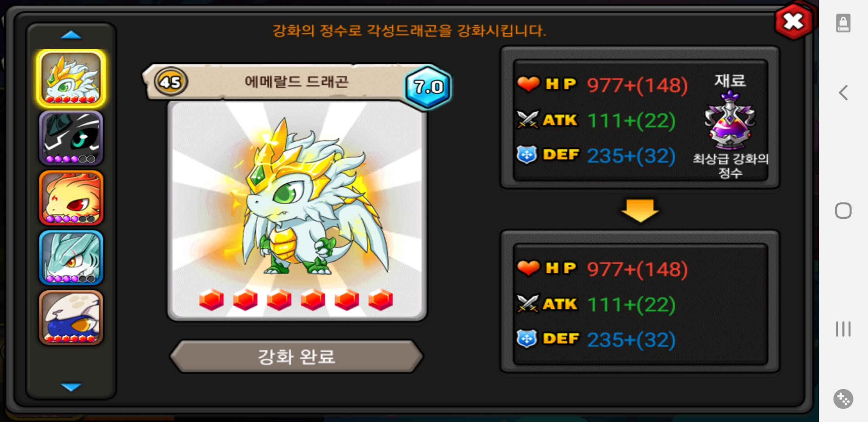Tap the Android home navigation button
The height and width of the screenshot is (422, 868).
[x=843, y=211]
